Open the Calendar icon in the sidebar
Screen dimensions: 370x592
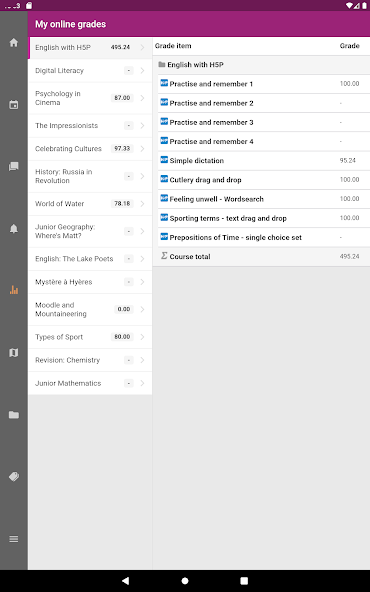pyautogui.click(x=14, y=105)
